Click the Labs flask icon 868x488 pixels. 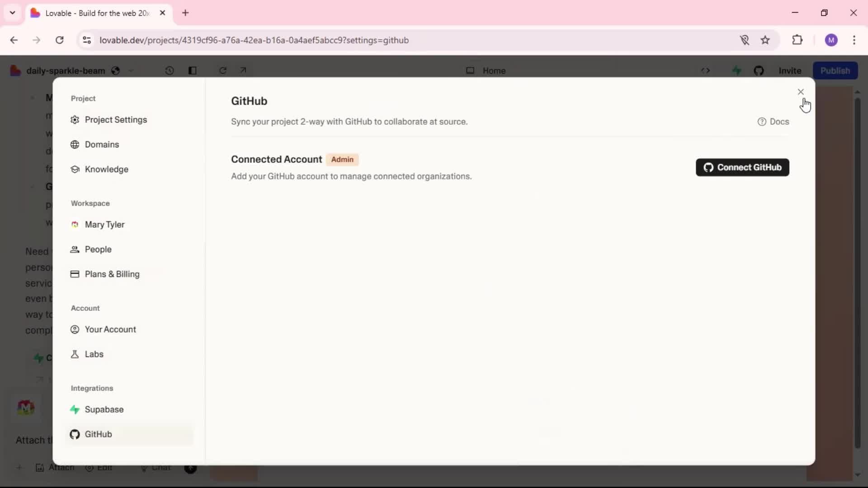pos(75,354)
